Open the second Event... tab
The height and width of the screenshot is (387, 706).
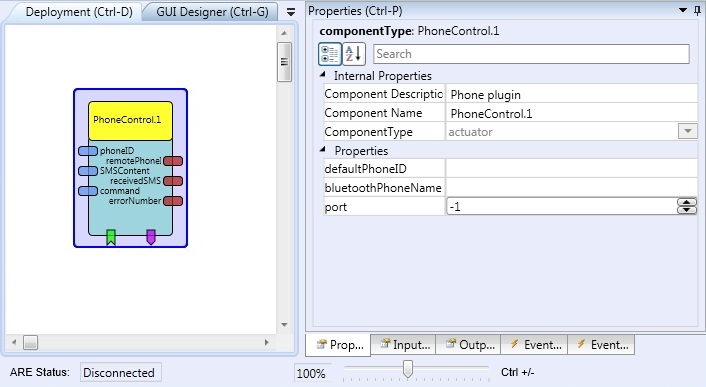602,345
